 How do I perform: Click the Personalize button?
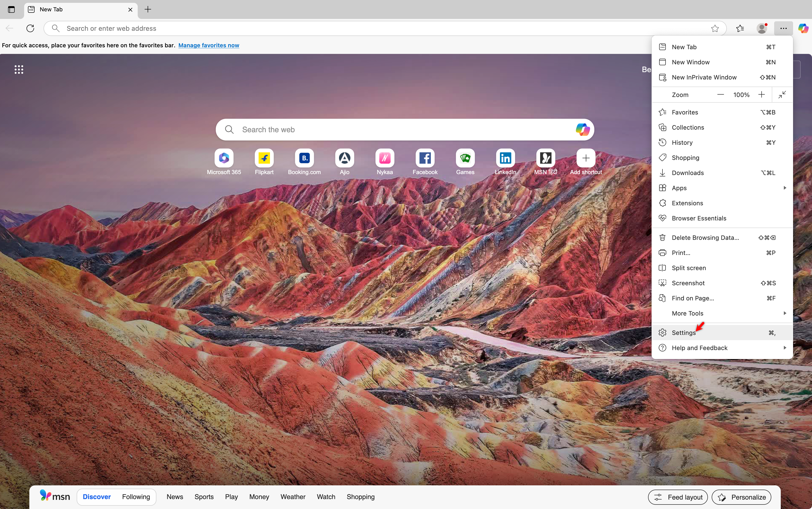tap(741, 497)
